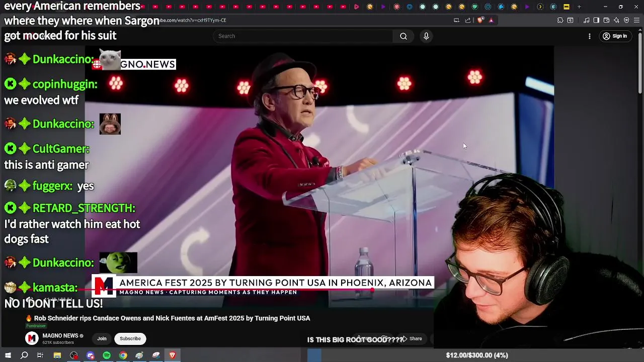Screen dimensions: 644x362
Task: Open Google Chrome from the taskbar
Action: [123, 355]
